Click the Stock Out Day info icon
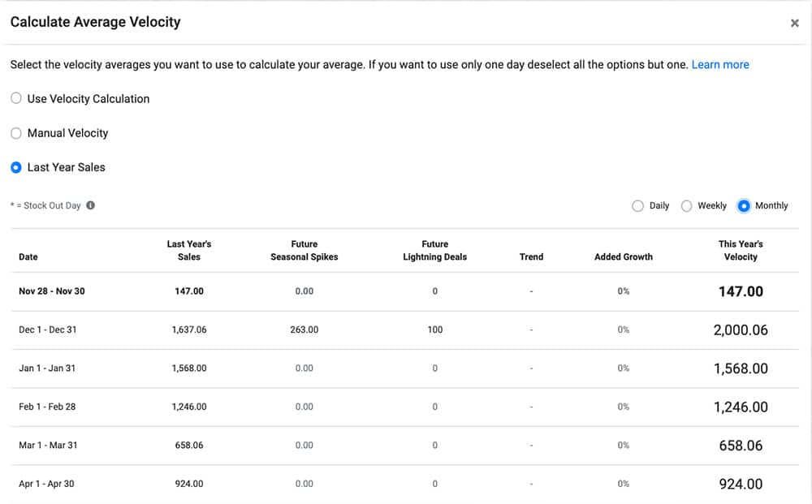Viewport: 812px width, 504px height. coord(89,205)
